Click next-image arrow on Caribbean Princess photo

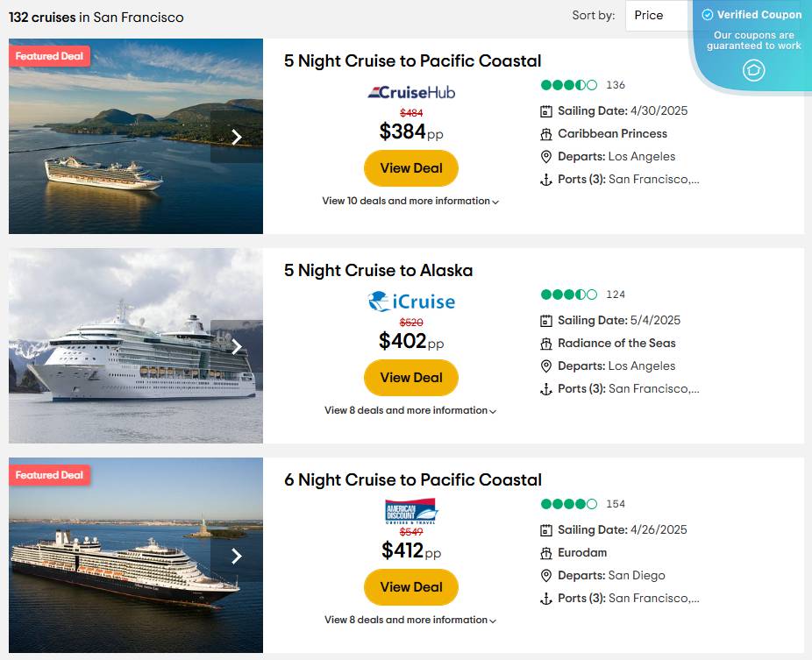237,137
